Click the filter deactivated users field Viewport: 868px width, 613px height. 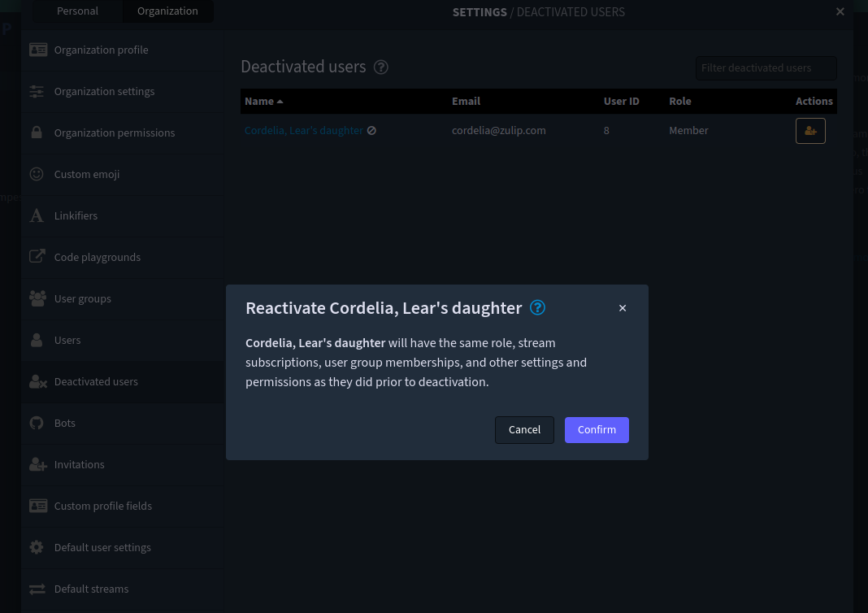765,68
